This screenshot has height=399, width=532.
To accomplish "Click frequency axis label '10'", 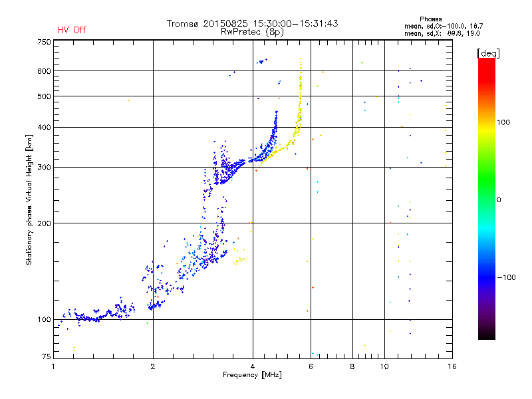I will tap(384, 366).
